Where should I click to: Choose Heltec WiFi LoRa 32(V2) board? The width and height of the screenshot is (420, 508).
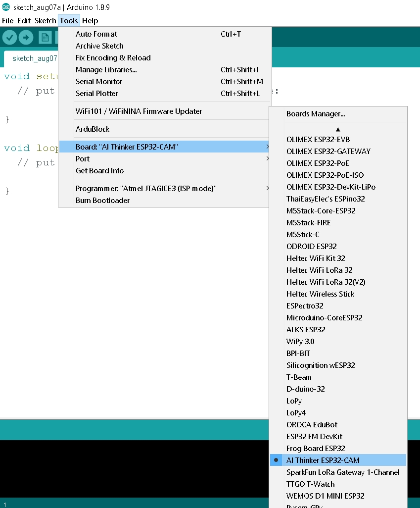pos(326,282)
